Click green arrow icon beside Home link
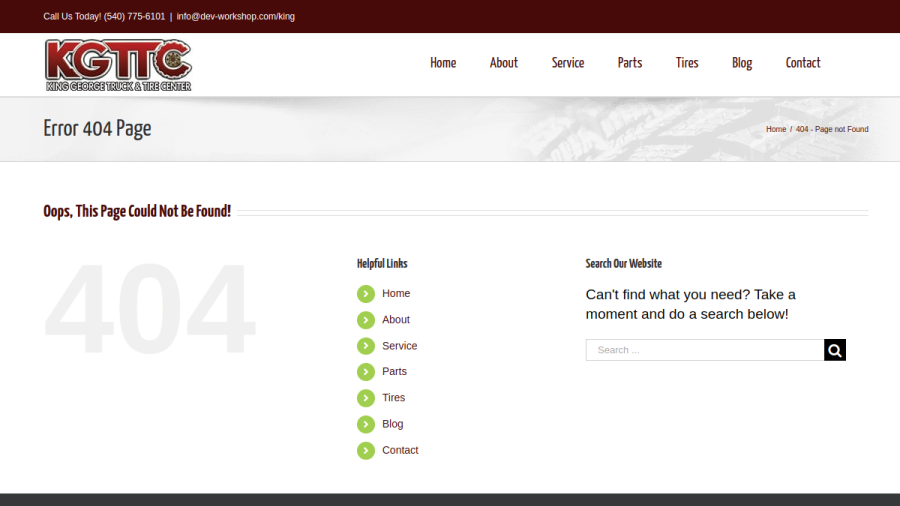Viewport: 900px width, 506px height. [366, 294]
